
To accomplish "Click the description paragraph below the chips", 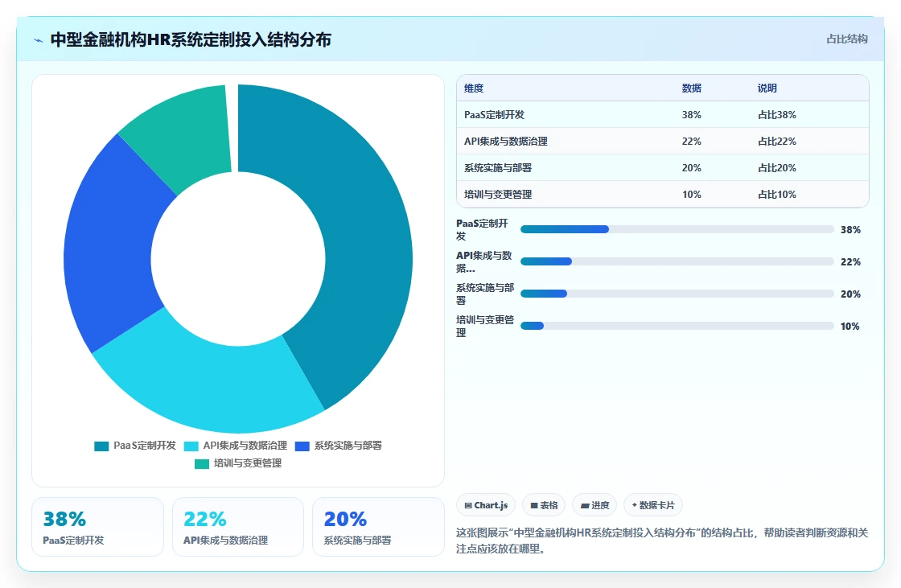I will tap(662, 541).
